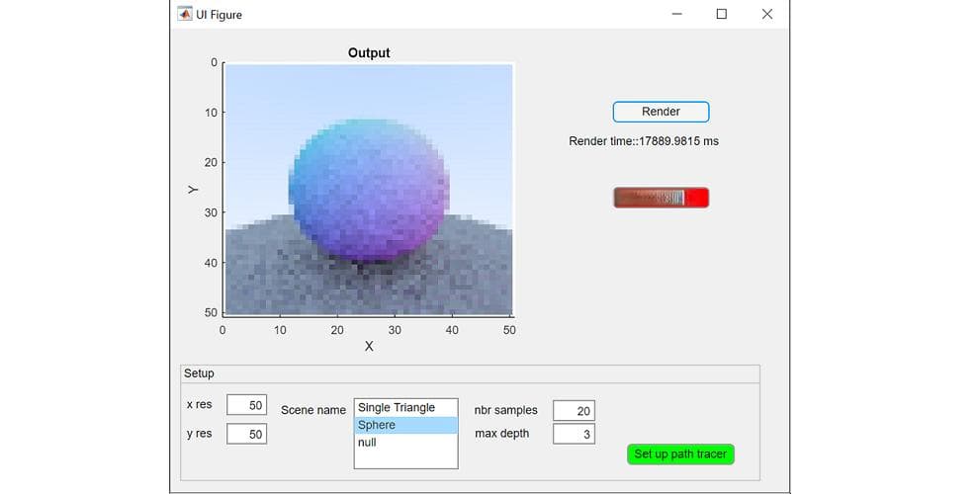Click the x res label
The image size is (980, 494).
coord(199,405)
